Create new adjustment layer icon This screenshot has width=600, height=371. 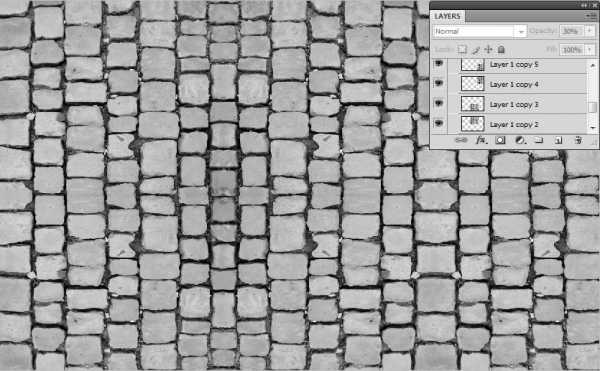coord(520,140)
